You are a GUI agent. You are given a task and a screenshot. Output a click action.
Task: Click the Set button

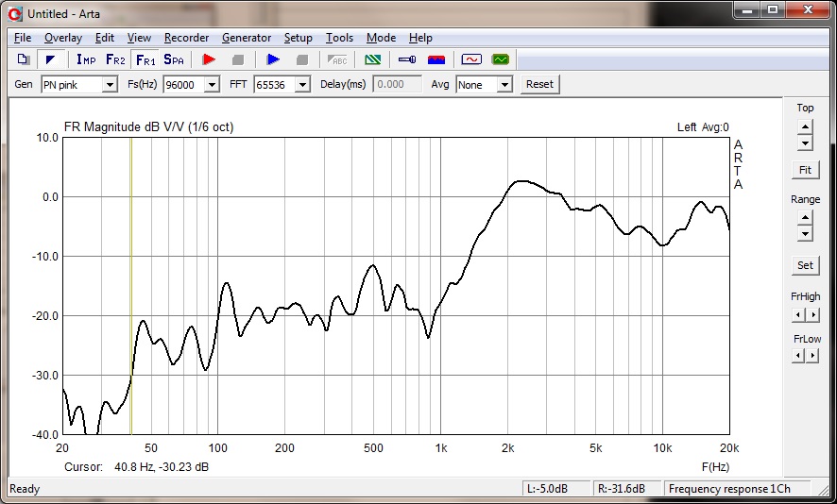(805, 265)
